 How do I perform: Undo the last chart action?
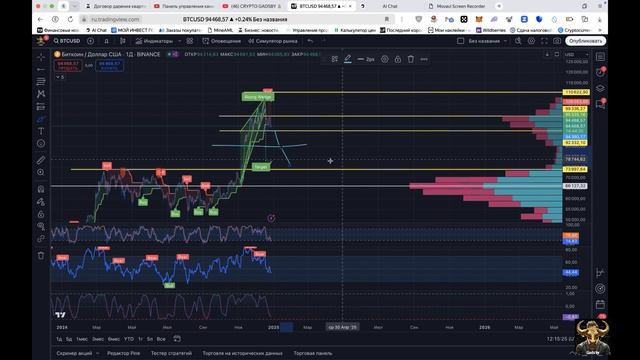pos(310,41)
